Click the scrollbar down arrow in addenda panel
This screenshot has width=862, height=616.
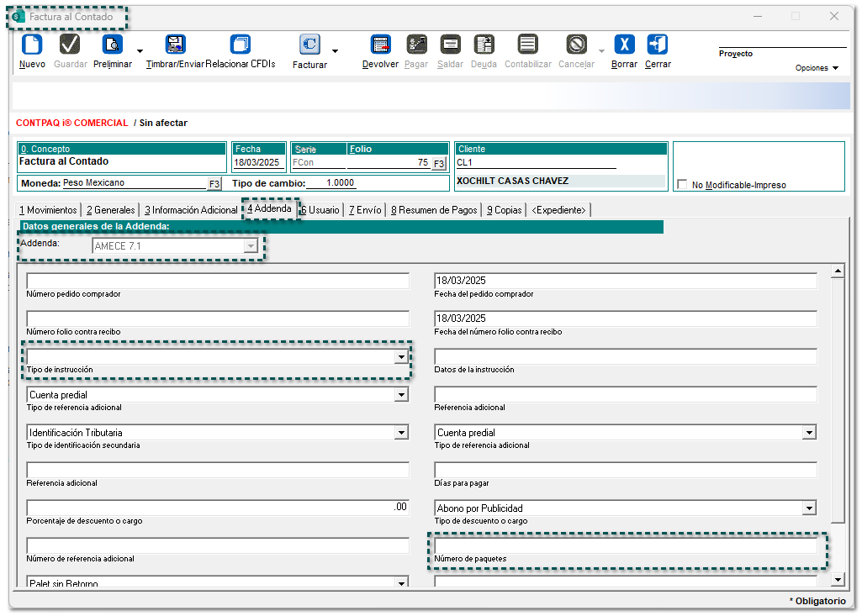pos(837,580)
